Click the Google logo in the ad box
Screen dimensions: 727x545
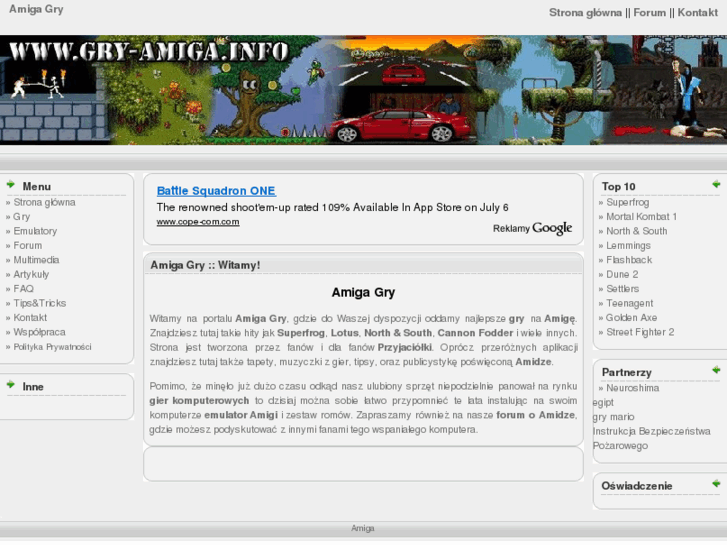tap(552, 228)
